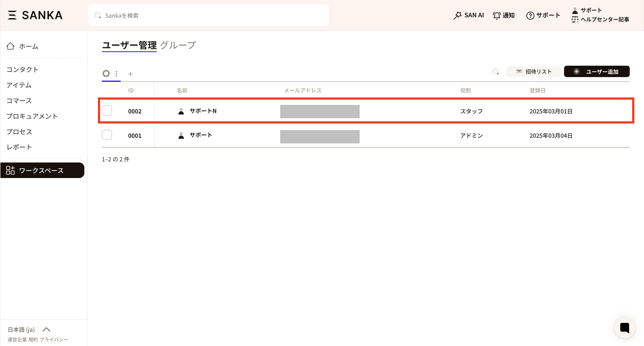Image resolution: width=644 pixels, height=346 pixels.
Task: Open the サポート user in row 0001
Action: click(x=201, y=135)
